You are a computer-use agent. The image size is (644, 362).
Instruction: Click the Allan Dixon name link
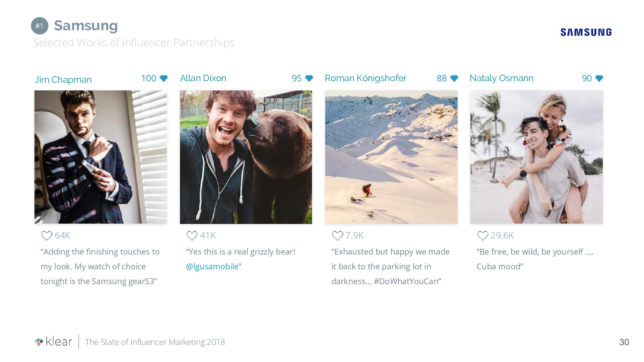point(203,78)
